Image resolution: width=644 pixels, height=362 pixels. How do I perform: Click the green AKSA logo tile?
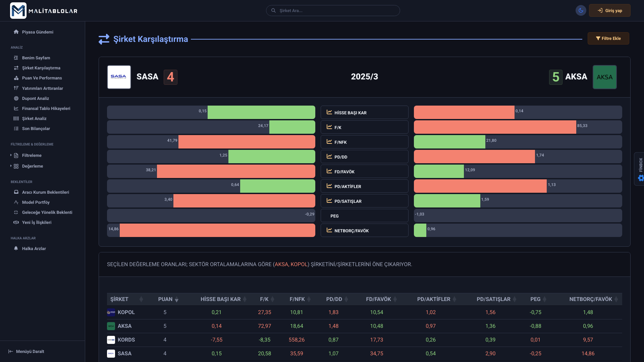click(604, 77)
